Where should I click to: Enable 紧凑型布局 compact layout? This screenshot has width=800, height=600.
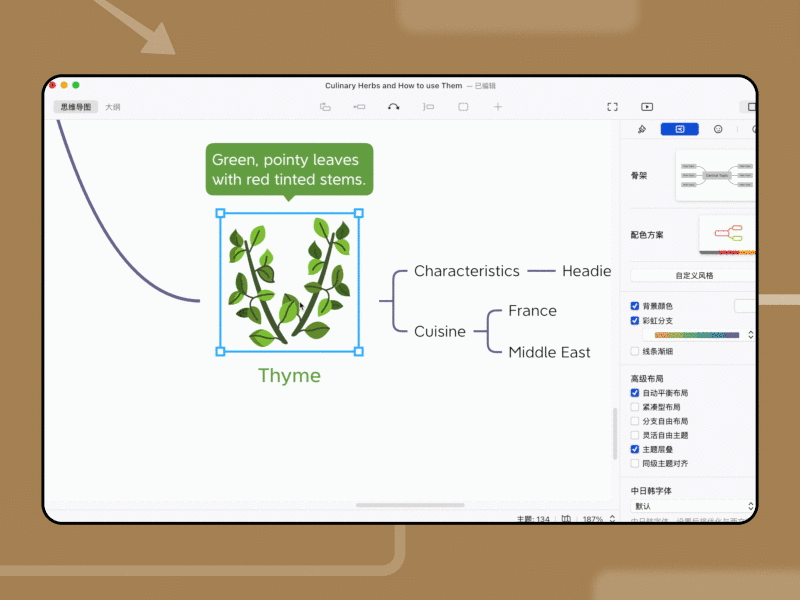pyautogui.click(x=634, y=407)
